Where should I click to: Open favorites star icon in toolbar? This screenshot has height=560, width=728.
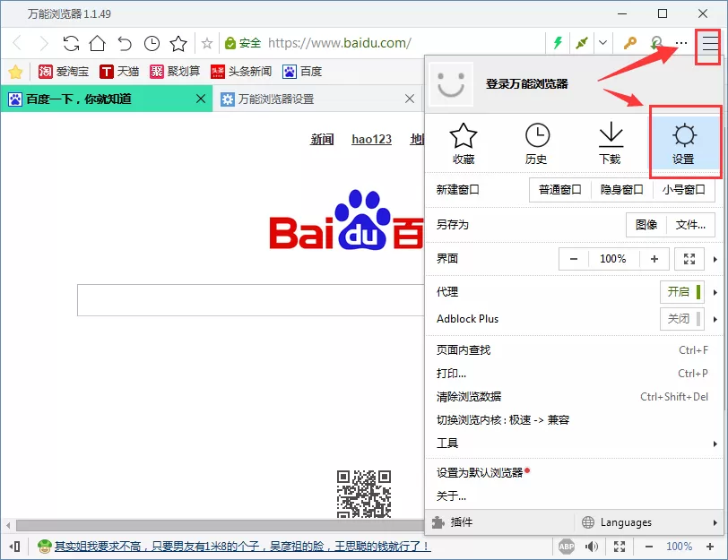click(178, 43)
